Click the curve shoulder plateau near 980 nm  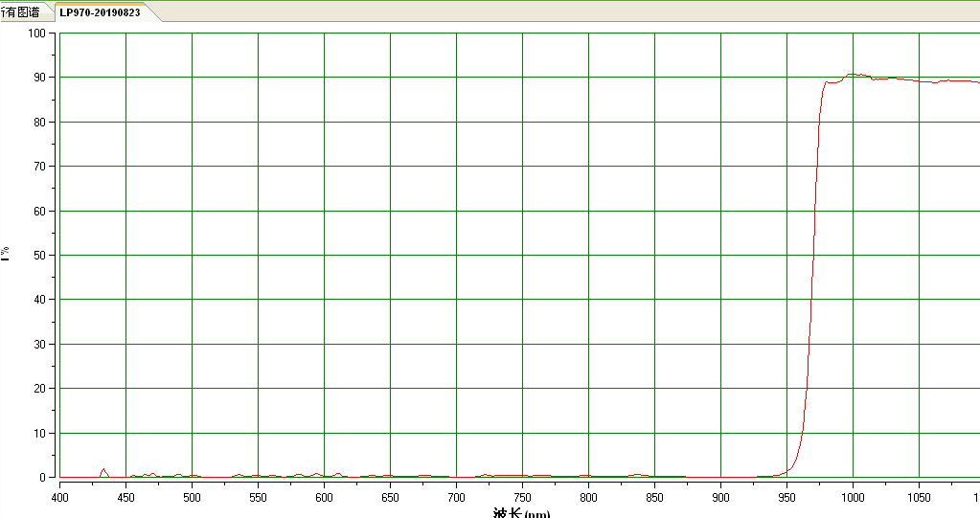tap(832, 81)
